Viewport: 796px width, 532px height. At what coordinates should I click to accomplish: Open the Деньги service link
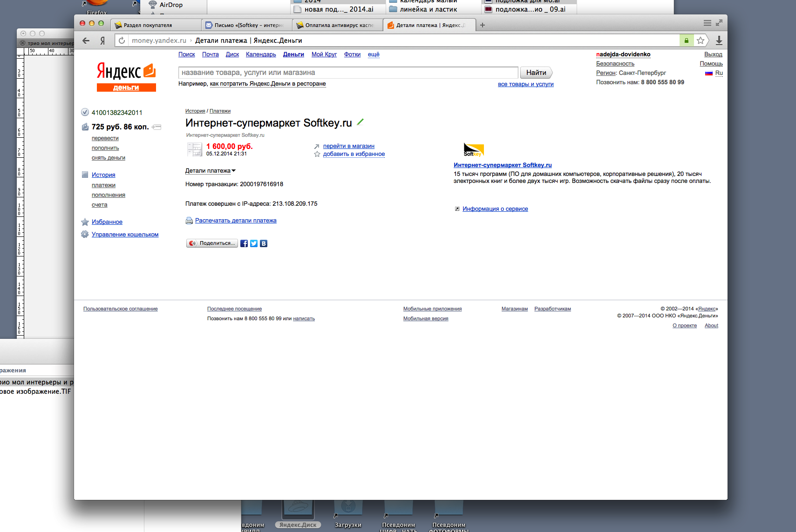point(293,54)
